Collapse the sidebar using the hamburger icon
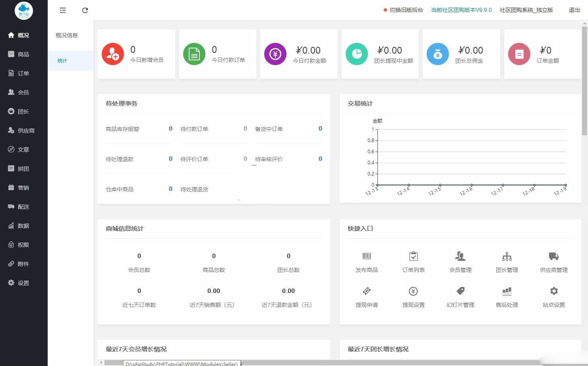 62,10
